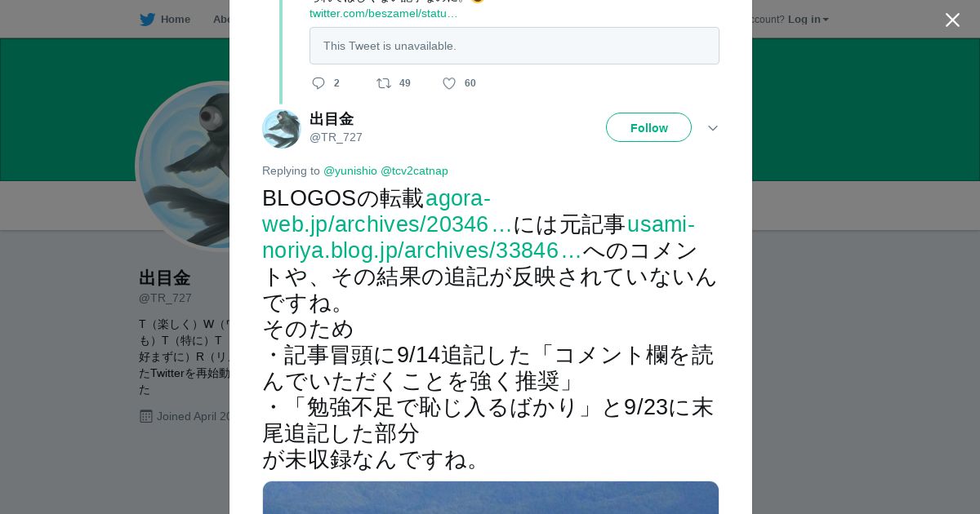Click the @TR_727 handle in the tweet

click(336, 137)
